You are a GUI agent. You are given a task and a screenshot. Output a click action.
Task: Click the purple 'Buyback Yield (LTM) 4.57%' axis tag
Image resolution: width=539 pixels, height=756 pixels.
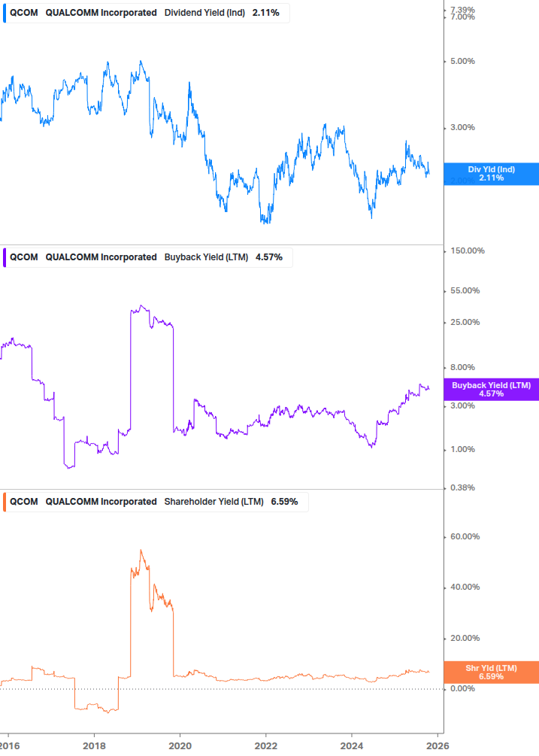[491, 389]
